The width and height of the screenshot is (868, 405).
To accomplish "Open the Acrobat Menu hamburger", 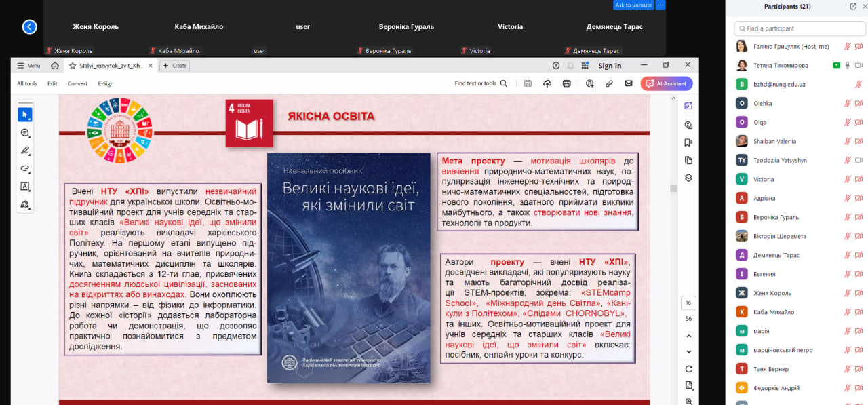I will (x=29, y=66).
